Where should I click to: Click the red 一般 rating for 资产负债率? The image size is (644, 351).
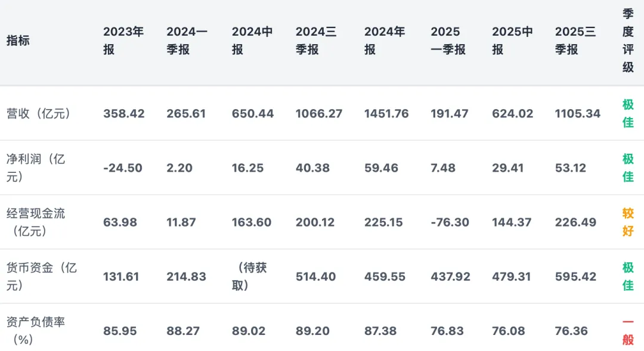pyautogui.click(x=628, y=331)
